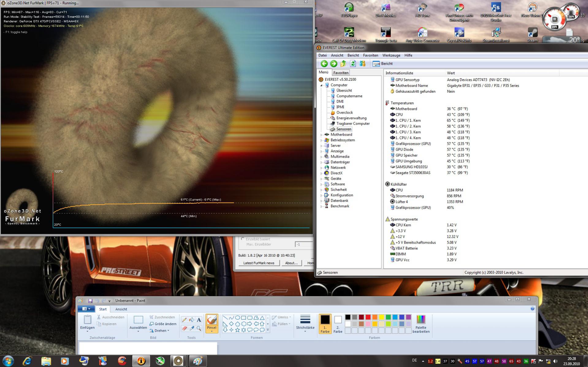Image resolution: width=588 pixels, height=367 pixels.
Task: Click EVEREST's up-one-level folder icon
Action: [343, 64]
